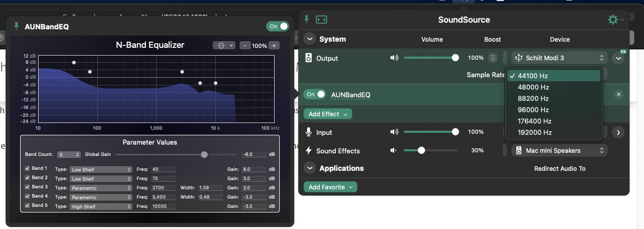Screen dimensions: 644x229
Task: Open the Mac mini Speakers device dropdown
Action: pyautogui.click(x=559, y=151)
